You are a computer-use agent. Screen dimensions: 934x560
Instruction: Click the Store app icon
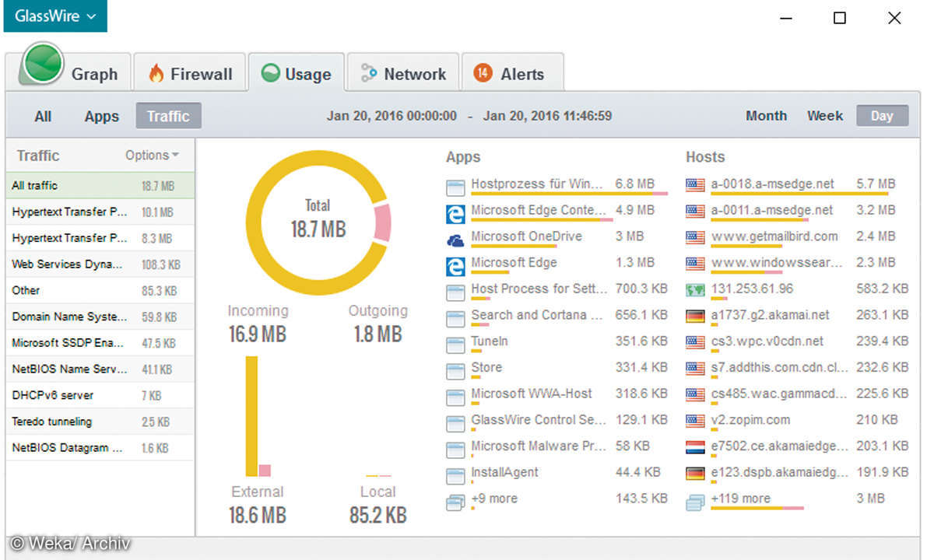(x=455, y=371)
